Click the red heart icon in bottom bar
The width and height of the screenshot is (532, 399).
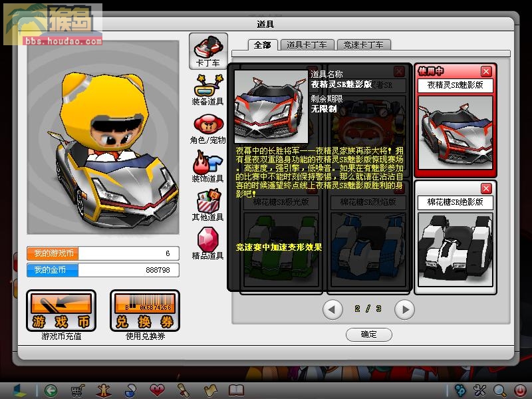(x=157, y=390)
